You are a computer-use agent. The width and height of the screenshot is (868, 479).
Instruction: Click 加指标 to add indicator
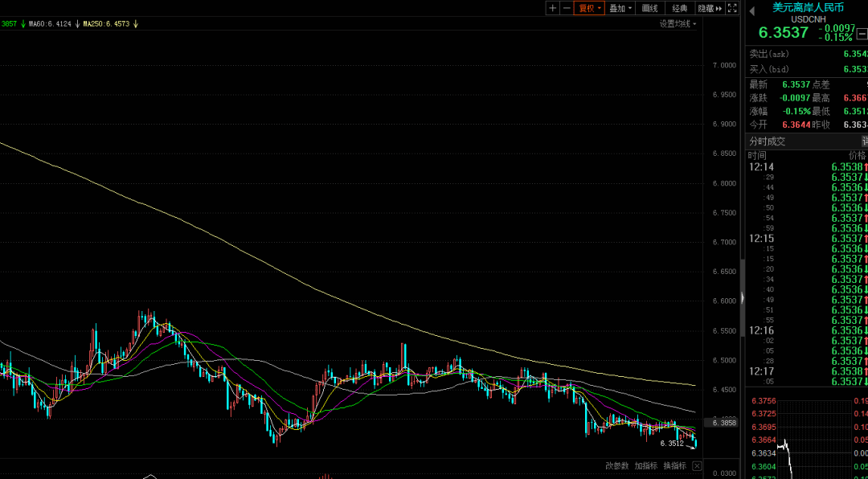[646, 465]
